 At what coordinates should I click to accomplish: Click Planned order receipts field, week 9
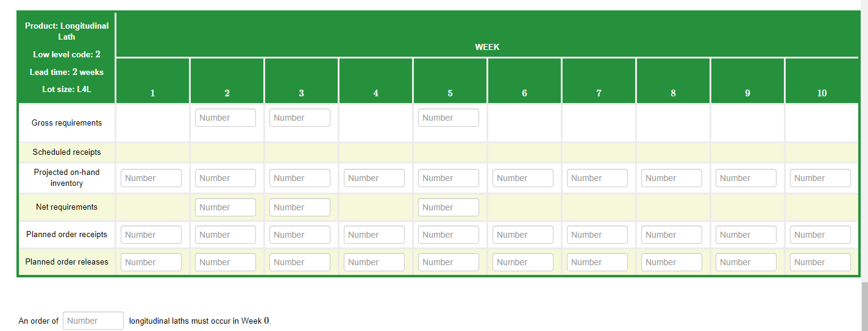[x=746, y=235]
